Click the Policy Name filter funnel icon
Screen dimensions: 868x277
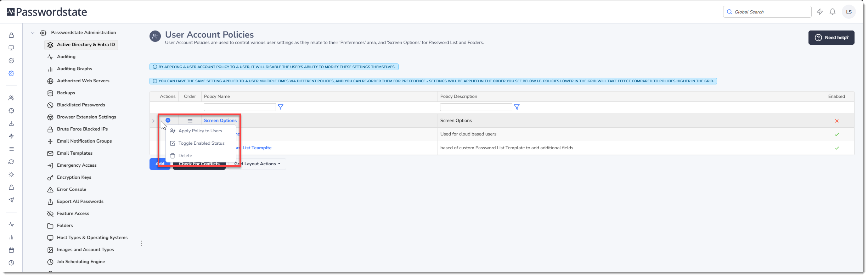click(281, 107)
